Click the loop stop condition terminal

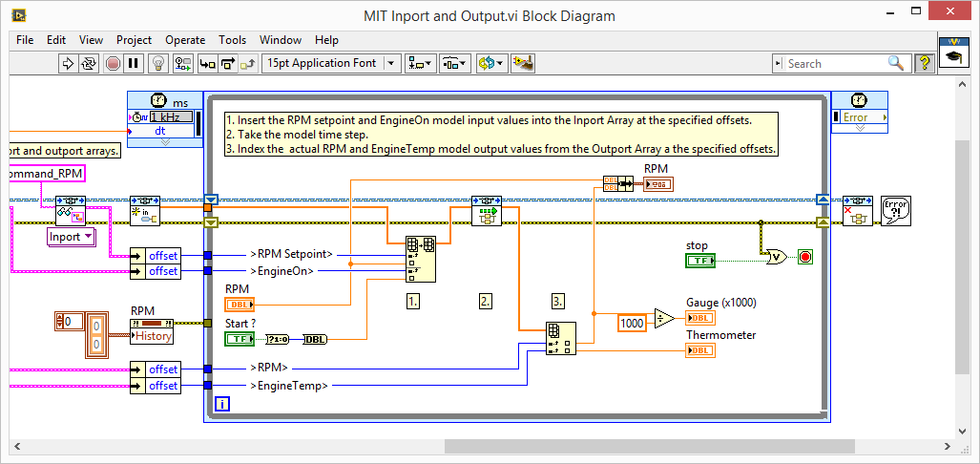805,257
